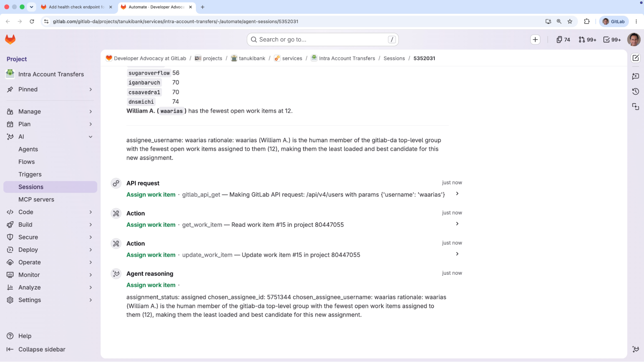Viewport: 644px width, 362px height.
Task: Open assigned issues counter showing 74
Action: [x=563, y=40]
